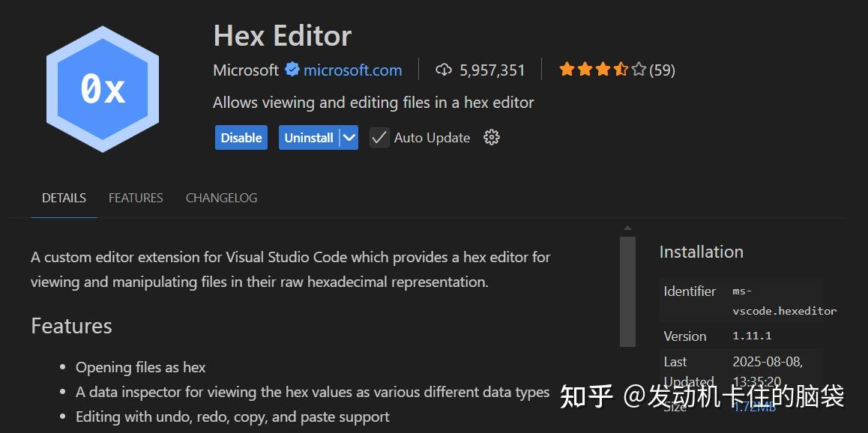This screenshot has width=868, height=433.
Task: Click the half-filled fourth star
Action: [x=621, y=69]
